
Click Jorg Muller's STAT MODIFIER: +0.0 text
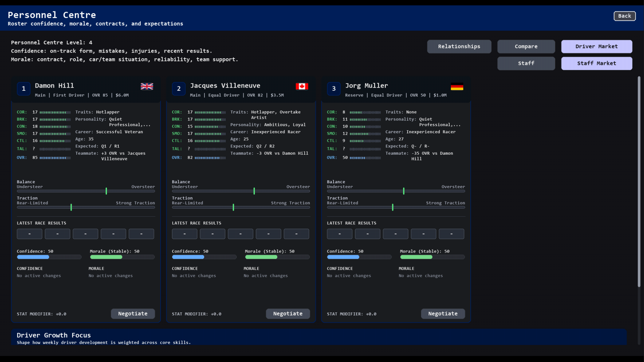pos(352,314)
